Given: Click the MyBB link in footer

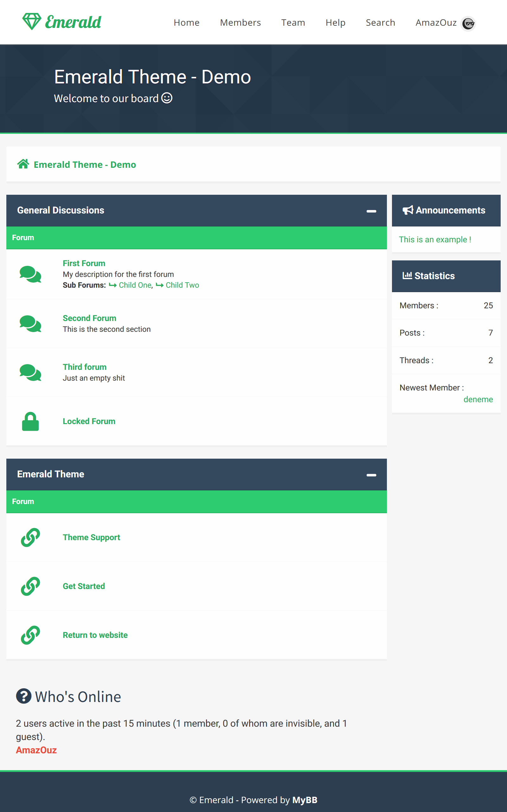Looking at the screenshot, I should (305, 800).
